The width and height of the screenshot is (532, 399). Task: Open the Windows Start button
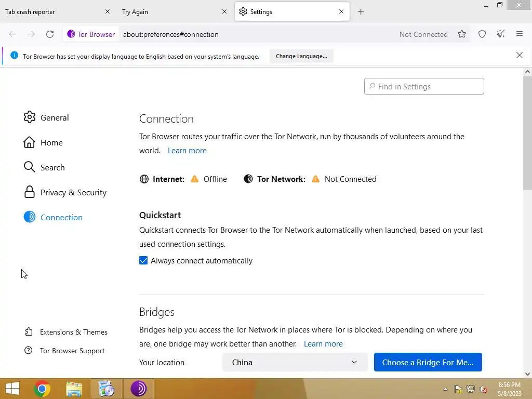click(12, 389)
